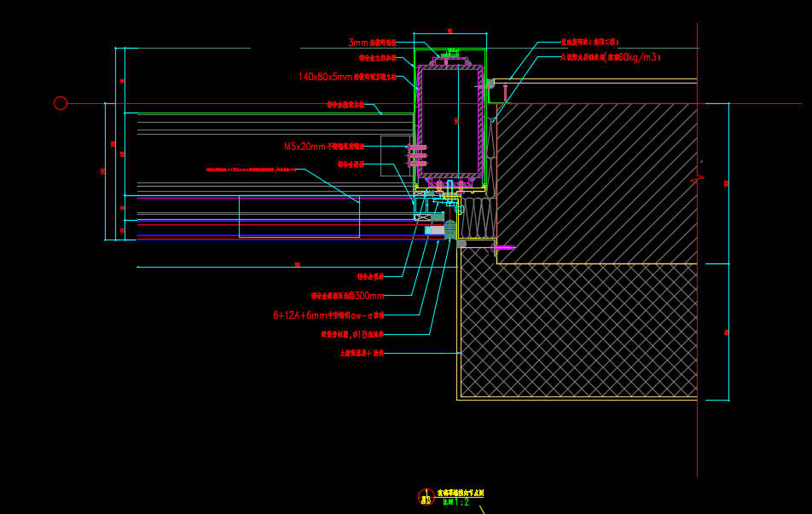Select the magenta hatched steel tube section
The width and height of the screenshot is (812, 514).
click(450, 121)
